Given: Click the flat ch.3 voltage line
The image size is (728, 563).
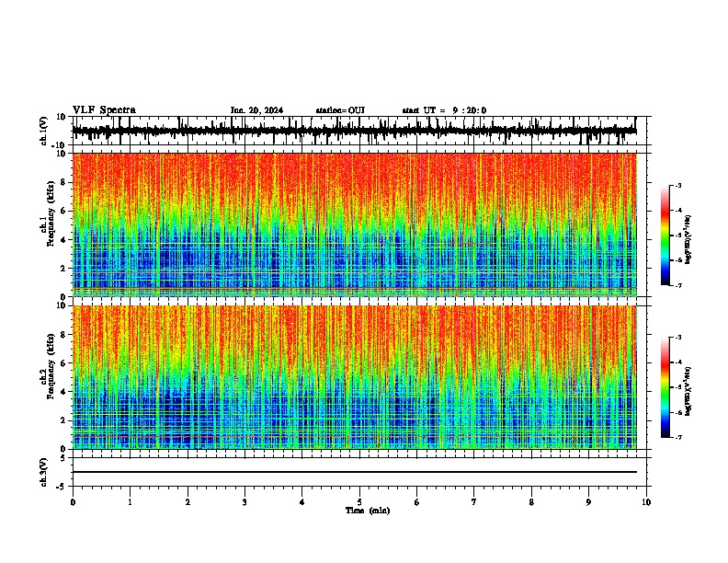Looking at the screenshot, I should 354,472.
